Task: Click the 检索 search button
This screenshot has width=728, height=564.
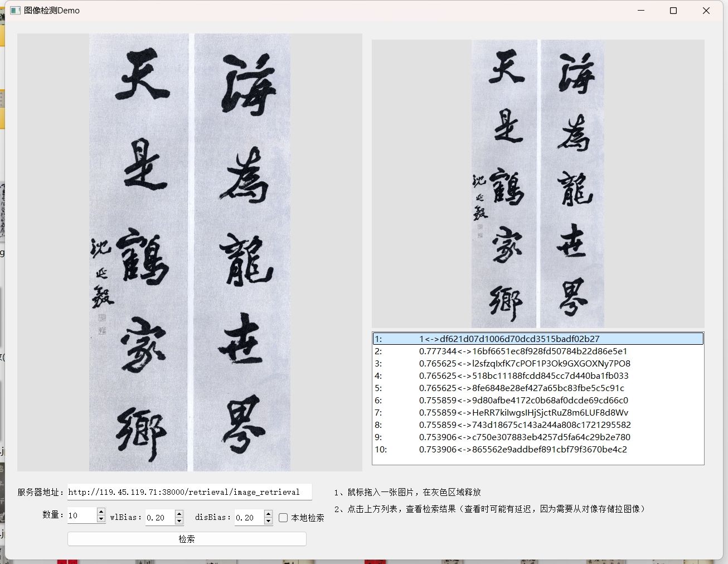Action: pyautogui.click(x=187, y=539)
